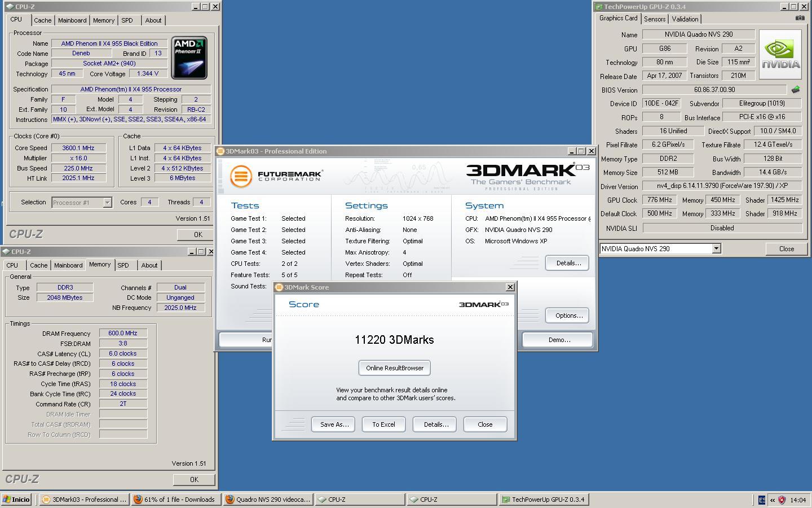Click the BIOS Version 60.86.37.00.90 field
Screen dimensions: 812x508
(x=714, y=90)
